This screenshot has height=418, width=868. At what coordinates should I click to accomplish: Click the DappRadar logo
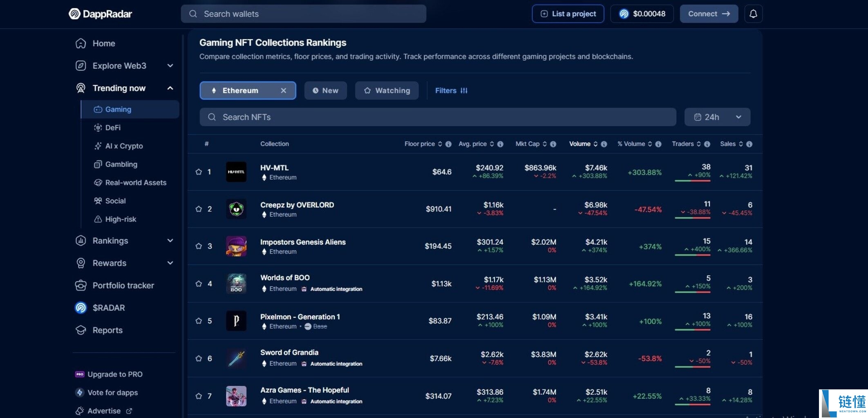click(101, 14)
